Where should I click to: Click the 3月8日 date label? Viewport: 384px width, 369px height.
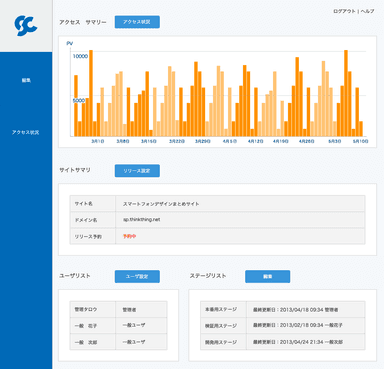click(x=123, y=141)
